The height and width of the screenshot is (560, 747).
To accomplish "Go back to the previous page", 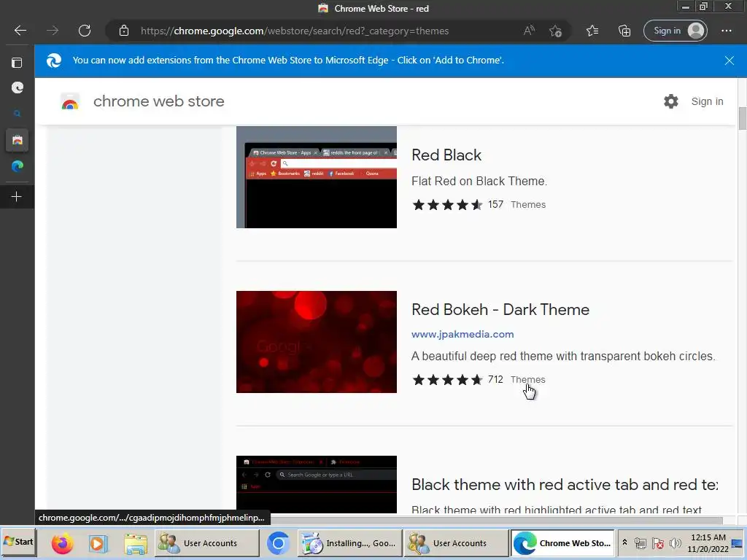I will click(20, 31).
